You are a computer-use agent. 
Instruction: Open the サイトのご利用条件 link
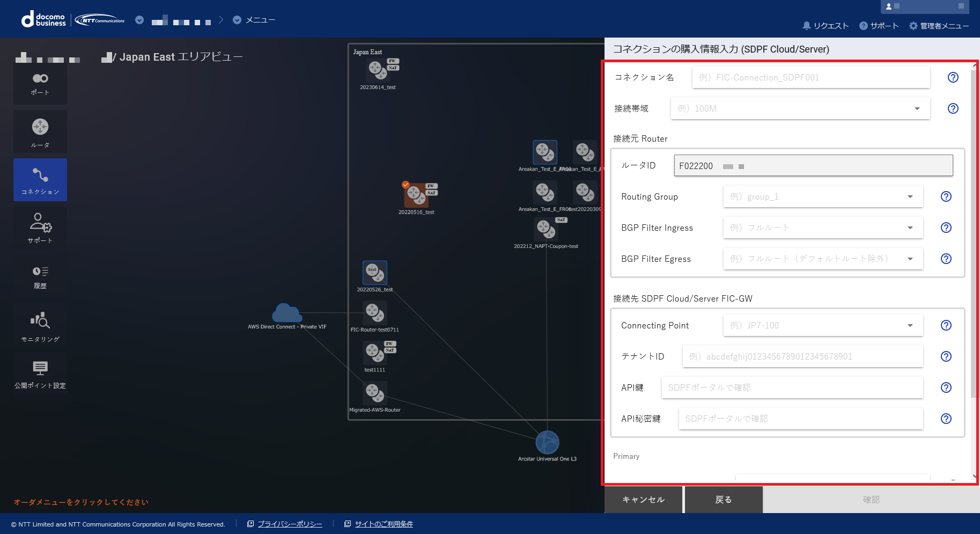384,524
